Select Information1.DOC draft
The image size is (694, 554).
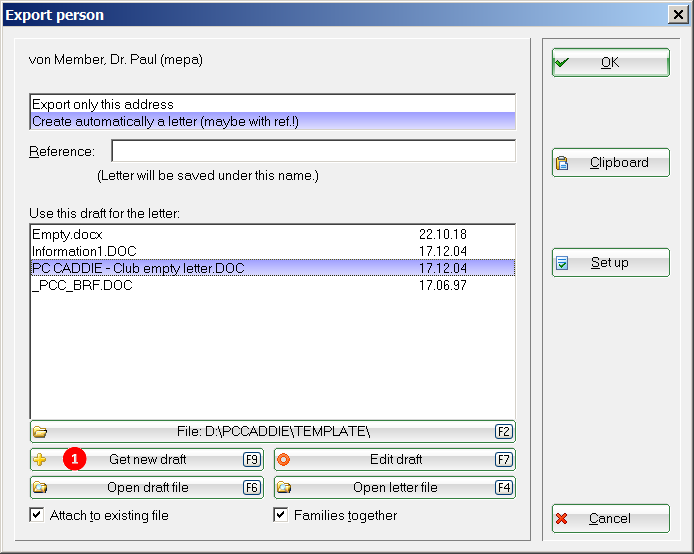point(273,251)
